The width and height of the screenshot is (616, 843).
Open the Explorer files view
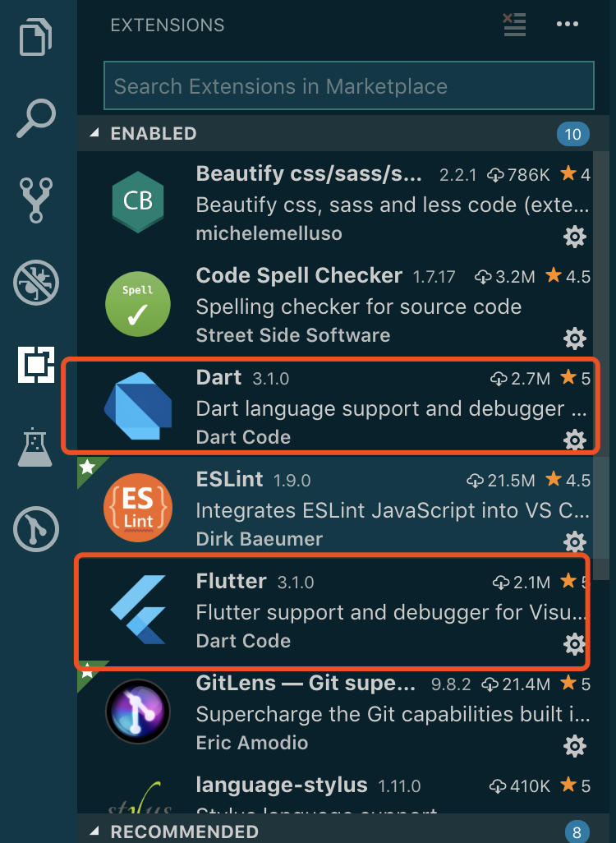click(36, 38)
